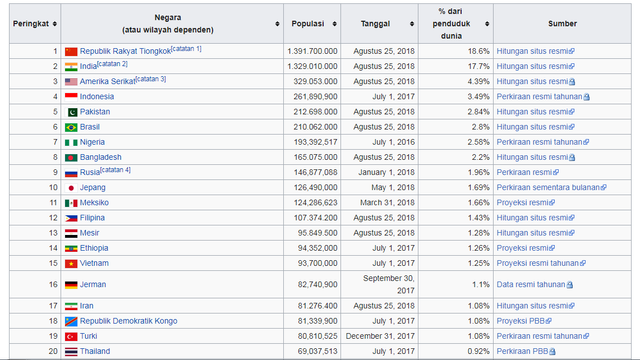Click the United States flag icon

tap(71, 82)
